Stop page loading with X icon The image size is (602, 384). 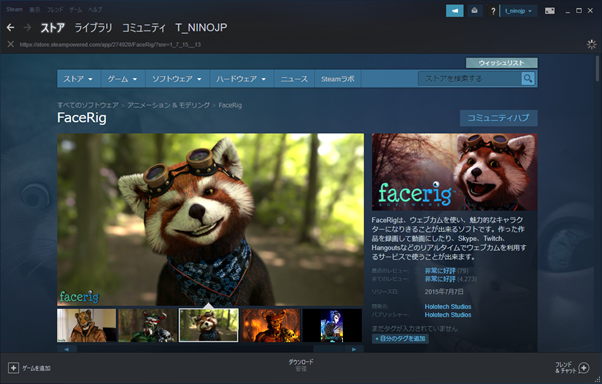coord(11,44)
